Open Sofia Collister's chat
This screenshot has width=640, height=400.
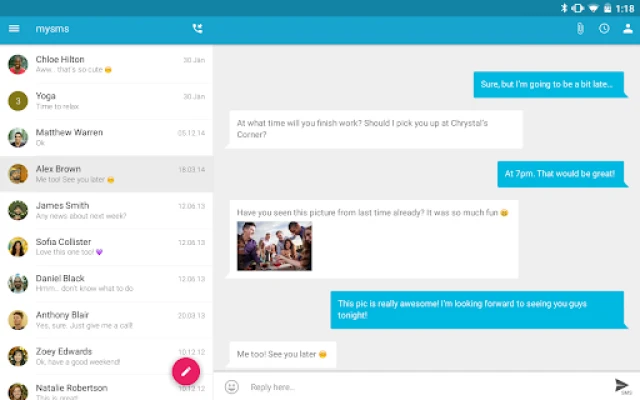click(x=106, y=247)
